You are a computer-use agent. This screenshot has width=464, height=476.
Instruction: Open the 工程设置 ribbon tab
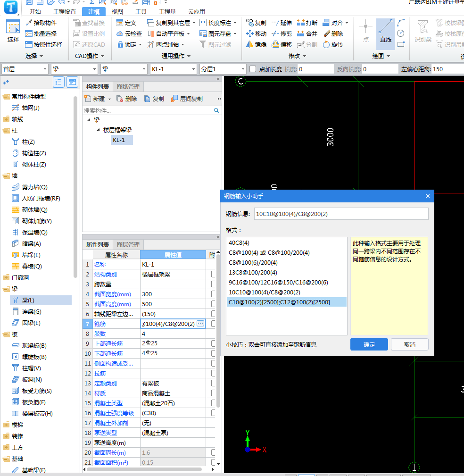65,11
